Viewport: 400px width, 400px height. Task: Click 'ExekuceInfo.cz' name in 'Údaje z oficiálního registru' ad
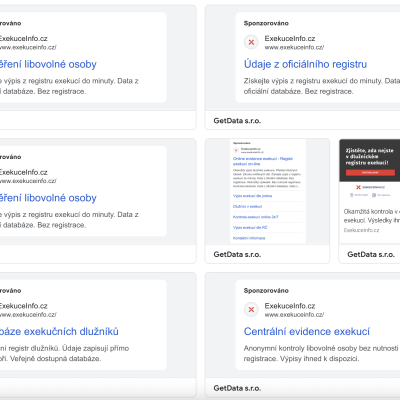290,39
